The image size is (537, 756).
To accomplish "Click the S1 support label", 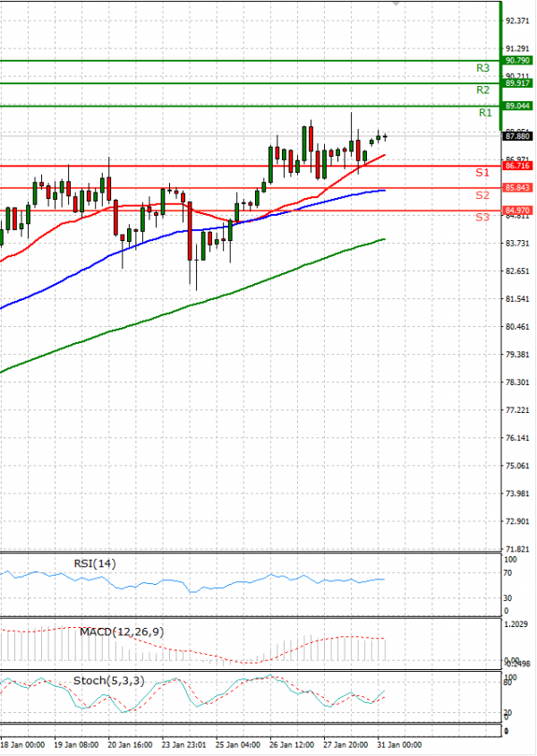I will point(482,173).
